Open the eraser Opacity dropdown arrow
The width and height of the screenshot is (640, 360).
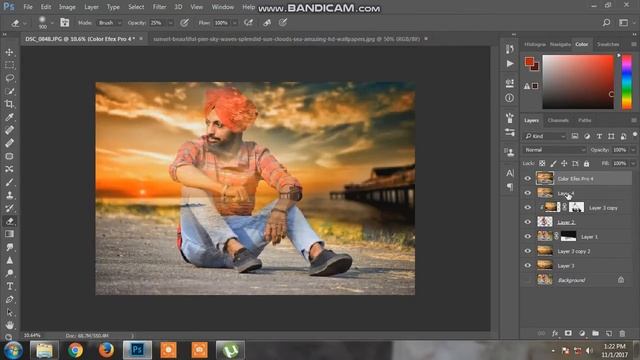[x=171, y=23]
